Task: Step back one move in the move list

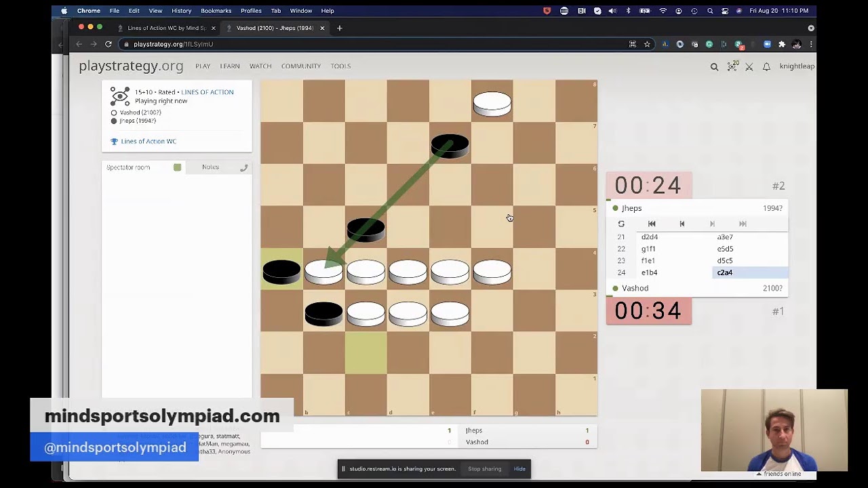Action: click(682, 224)
